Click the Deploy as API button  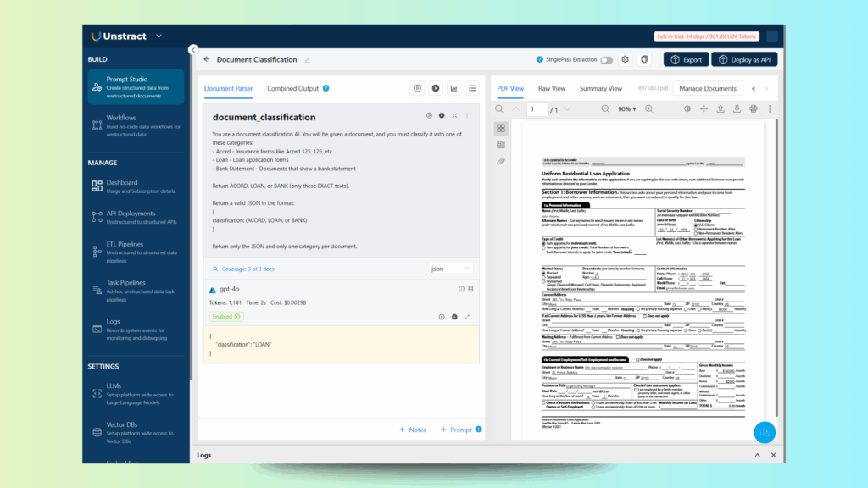[744, 59]
